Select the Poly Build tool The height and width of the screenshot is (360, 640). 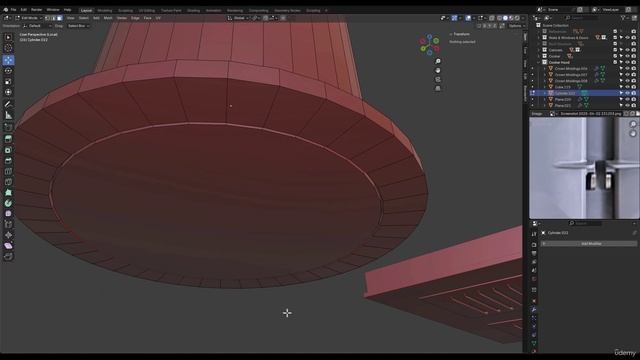8,193
